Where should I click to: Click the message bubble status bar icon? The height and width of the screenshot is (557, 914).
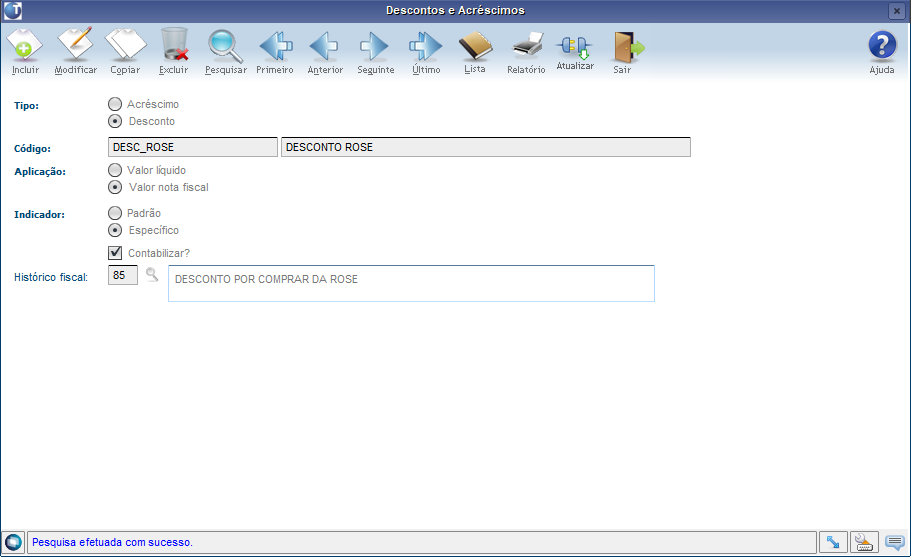coord(895,542)
